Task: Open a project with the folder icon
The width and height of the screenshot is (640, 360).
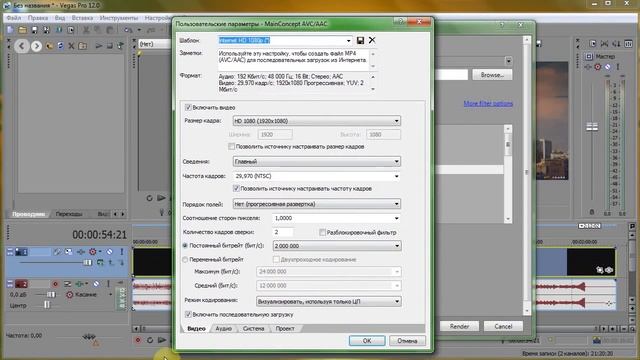Action: [x=22, y=30]
